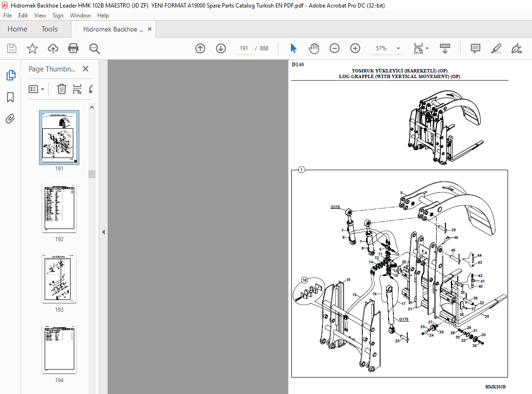This screenshot has height=394, width=532.
Task: Select the Hidromek Backhoe document tab
Action: point(113,29)
